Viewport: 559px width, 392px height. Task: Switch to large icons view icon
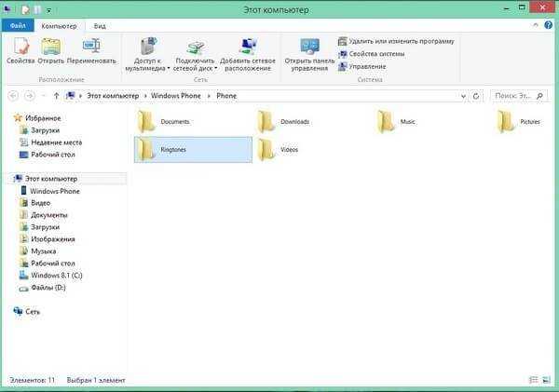click(546, 380)
